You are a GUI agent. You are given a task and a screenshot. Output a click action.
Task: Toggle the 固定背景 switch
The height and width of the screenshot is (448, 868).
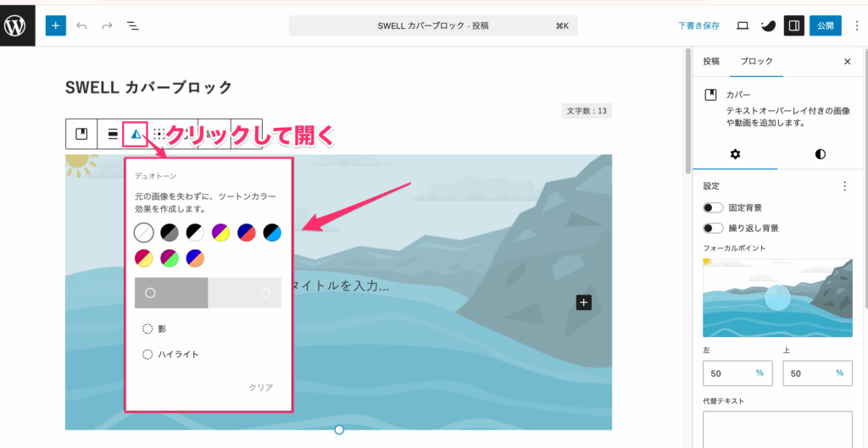[x=713, y=207]
